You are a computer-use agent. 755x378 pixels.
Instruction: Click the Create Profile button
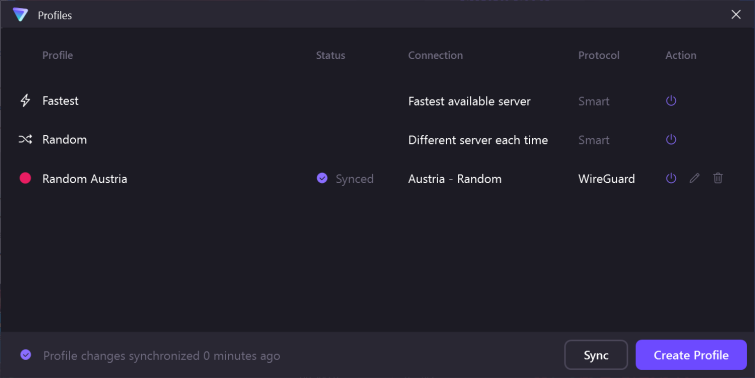691,355
